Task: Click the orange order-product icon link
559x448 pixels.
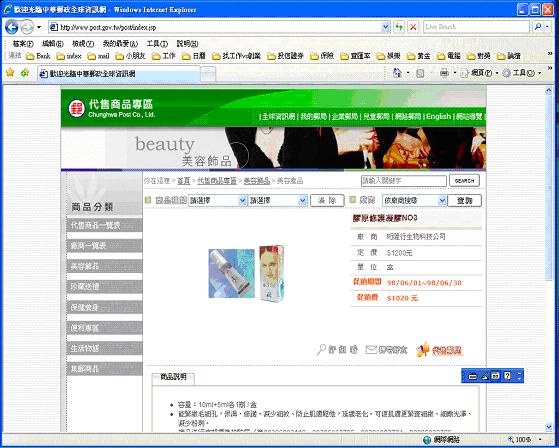Action: tap(439, 350)
